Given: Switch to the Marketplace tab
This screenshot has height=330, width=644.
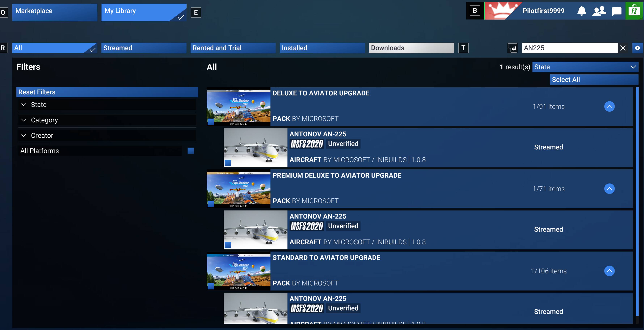Looking at the screenshot, I should pyautogui.click(x=54, y=12).
